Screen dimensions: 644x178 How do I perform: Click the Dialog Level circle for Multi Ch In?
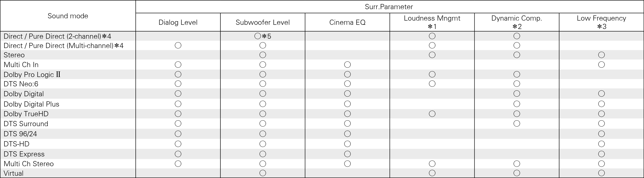pyautogui.click(x=178, y=65)
